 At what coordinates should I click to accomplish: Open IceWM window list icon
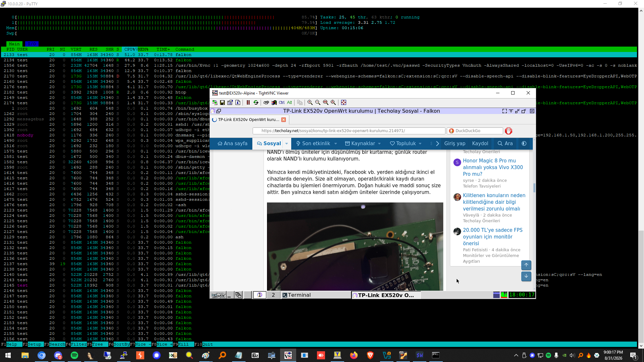pyautogui.click(x=238, y=295)
